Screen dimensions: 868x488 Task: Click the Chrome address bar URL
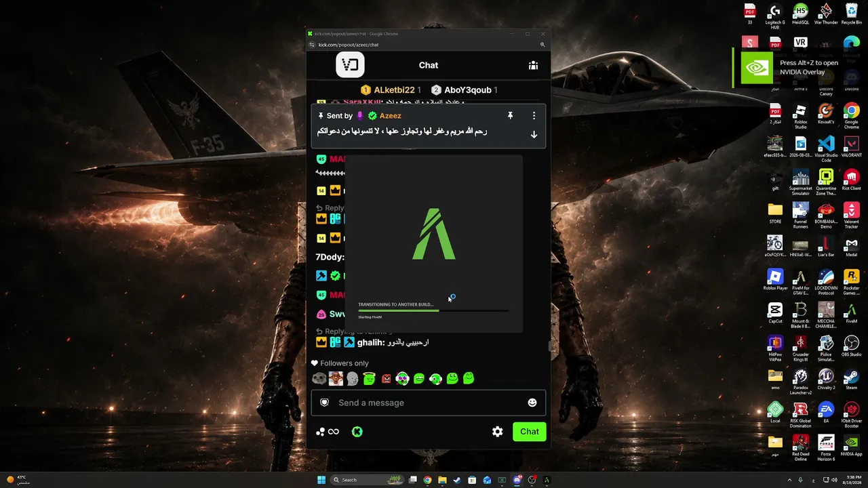[349, 45]
